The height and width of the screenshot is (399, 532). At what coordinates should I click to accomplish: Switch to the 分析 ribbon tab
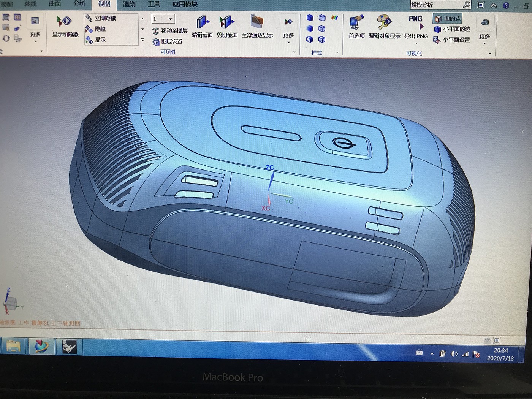coord(79,4)
